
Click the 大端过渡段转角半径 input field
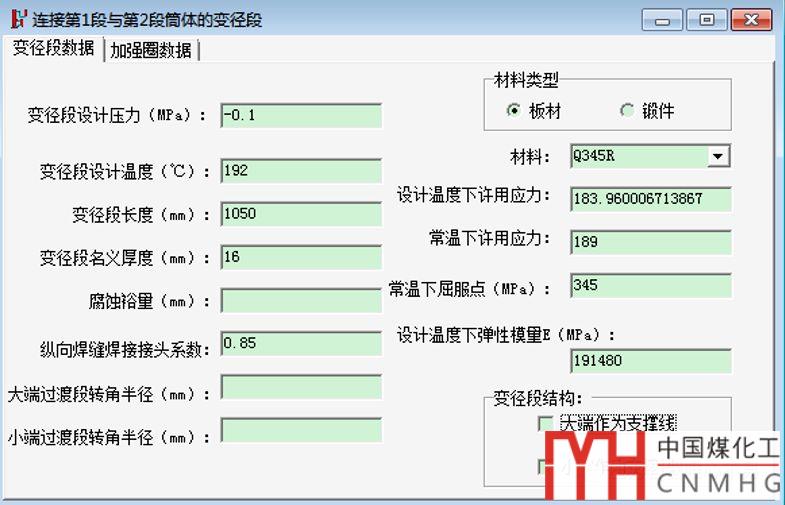pos(301,387)
